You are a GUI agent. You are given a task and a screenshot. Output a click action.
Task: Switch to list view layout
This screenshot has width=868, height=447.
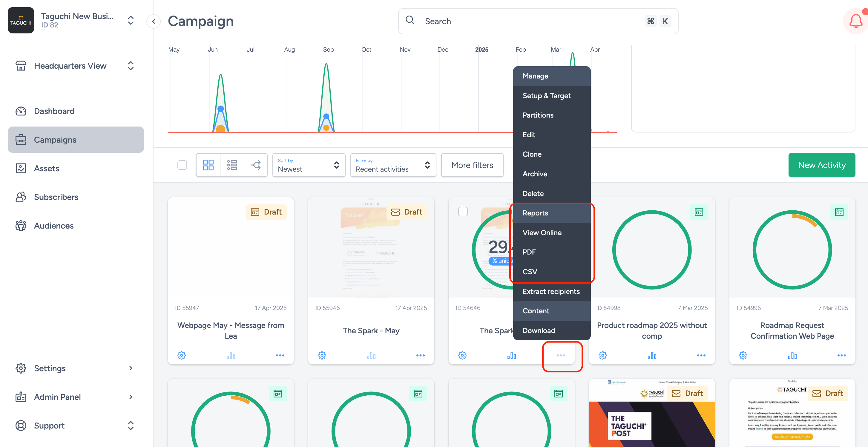point(232,165)
